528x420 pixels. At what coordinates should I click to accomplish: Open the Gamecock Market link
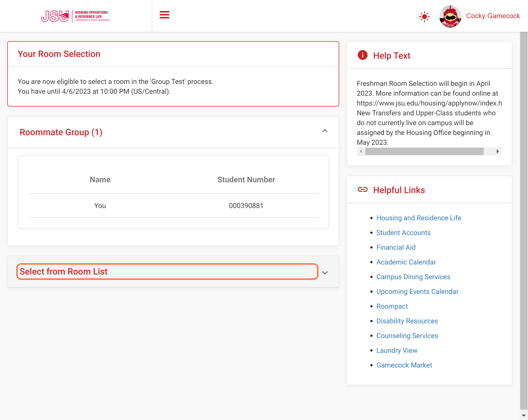coord(404,365)
